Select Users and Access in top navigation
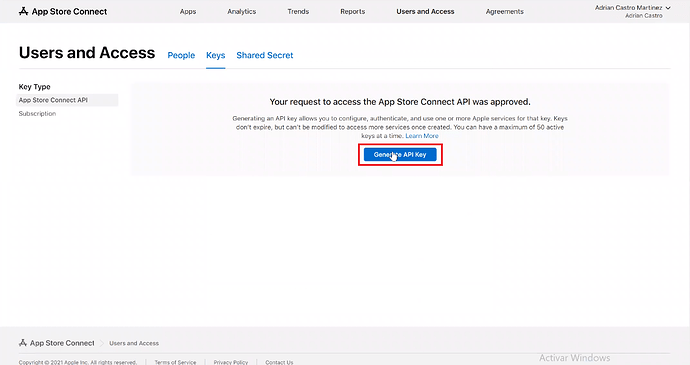This screenshot has height=365, width=690. click(x=425, y=11)
